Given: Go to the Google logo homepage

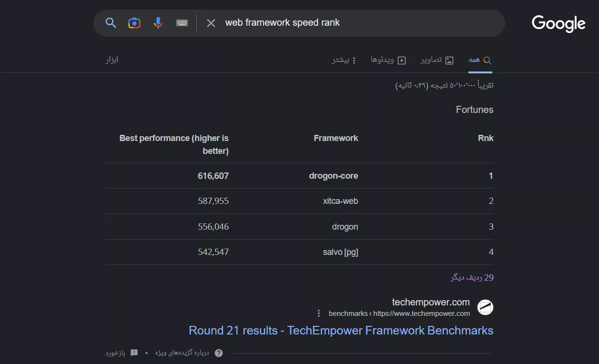Looking at the screenshot, I should (558, 24).
